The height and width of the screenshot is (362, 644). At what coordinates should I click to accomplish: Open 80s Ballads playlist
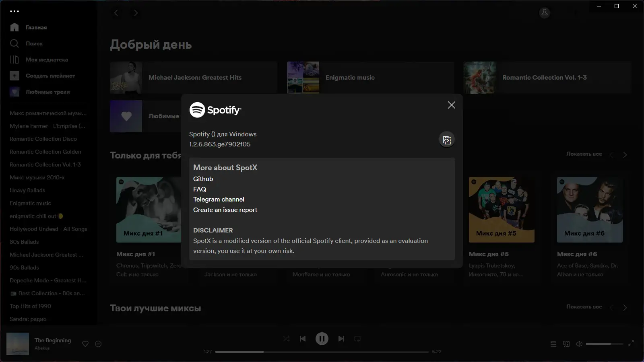pos(24,242)
